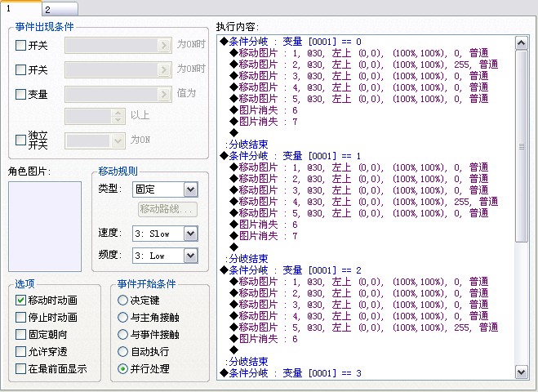
Task: Select 移动图片 5 line with 255 in third branch
Action: 363,327
